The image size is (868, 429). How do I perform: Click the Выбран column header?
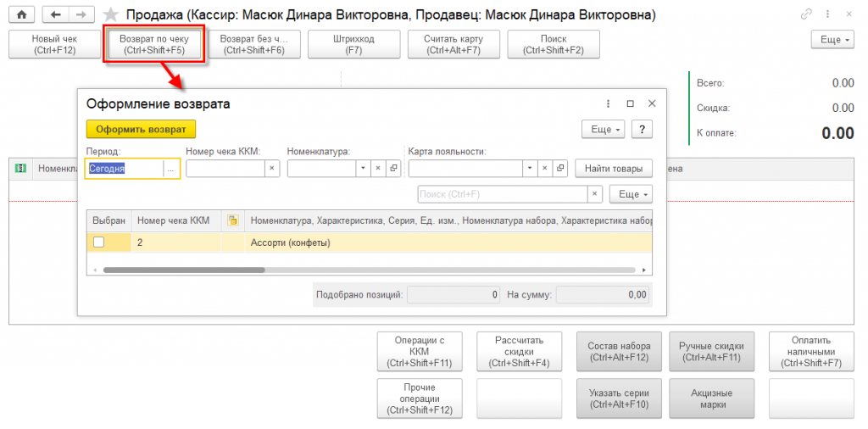click(x=109, y=221)
